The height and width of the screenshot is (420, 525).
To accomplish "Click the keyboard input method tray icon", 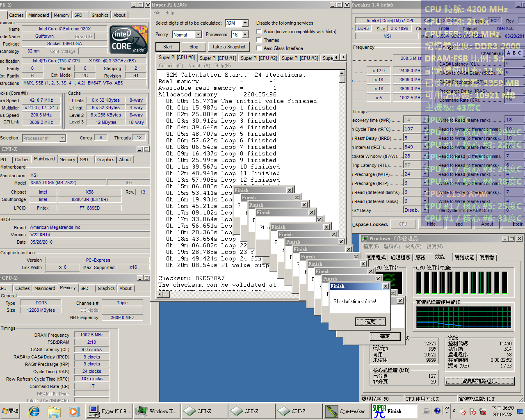I will coord(427,411).
